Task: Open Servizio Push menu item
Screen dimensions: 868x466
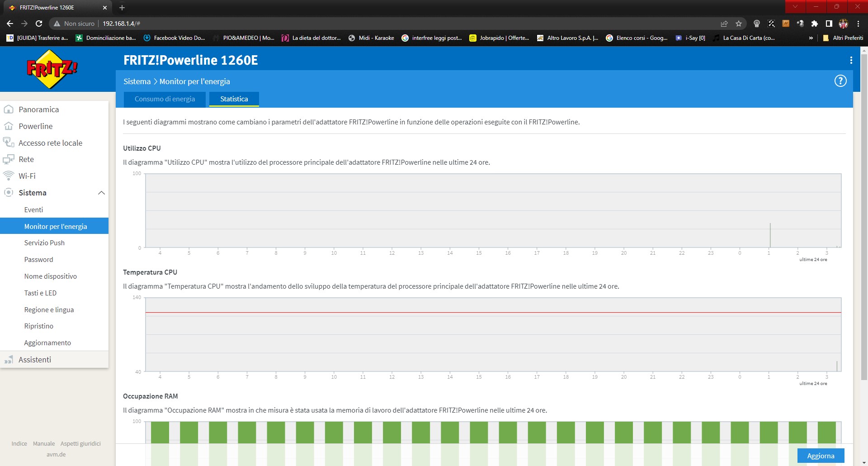Action: point(44,243)
